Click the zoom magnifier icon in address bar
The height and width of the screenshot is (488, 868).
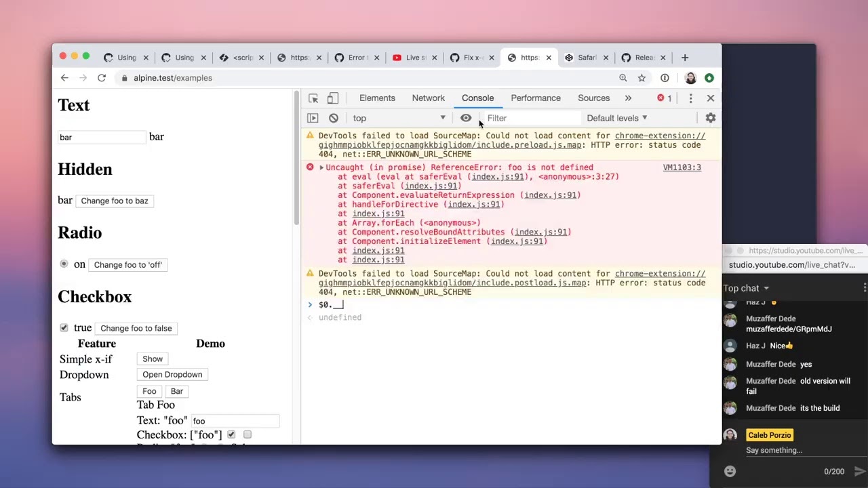click(x=623, y=78)
